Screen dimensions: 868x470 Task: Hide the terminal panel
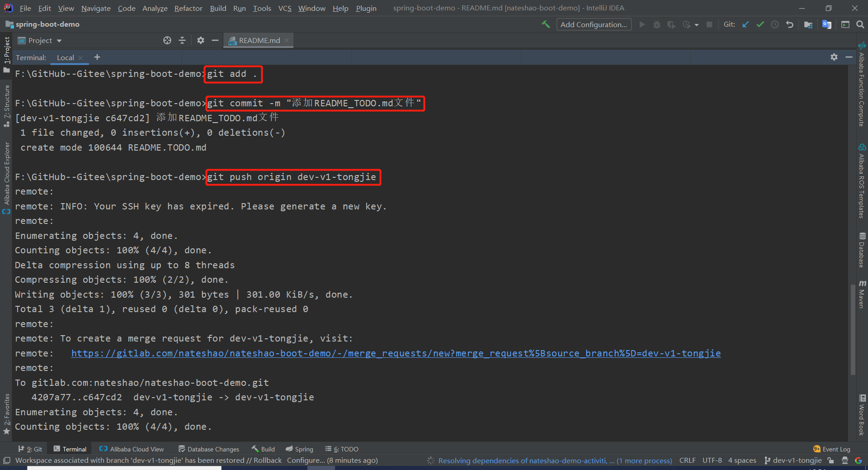click(849, 57)
